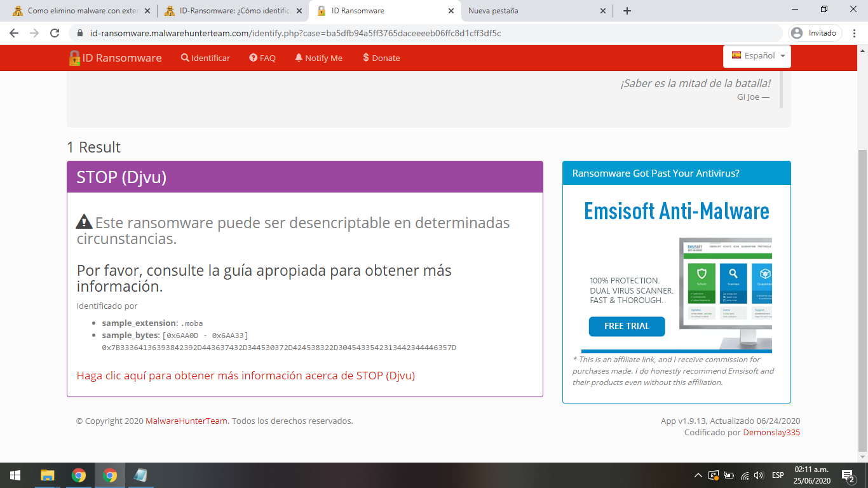The image size is (868, 488).
Task: Click the FREE TRIAL button
Action: point(627,326)
